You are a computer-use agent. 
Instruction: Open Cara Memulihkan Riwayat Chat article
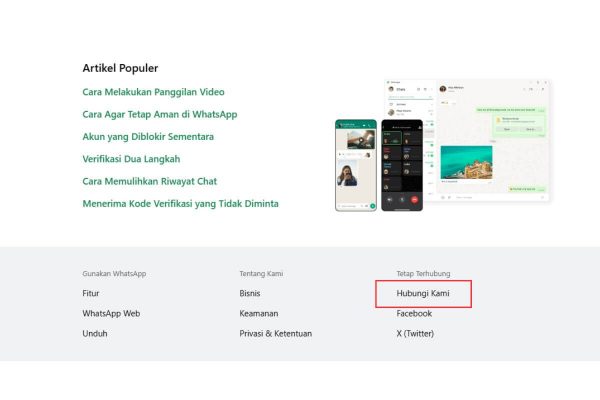pos(150,181)
